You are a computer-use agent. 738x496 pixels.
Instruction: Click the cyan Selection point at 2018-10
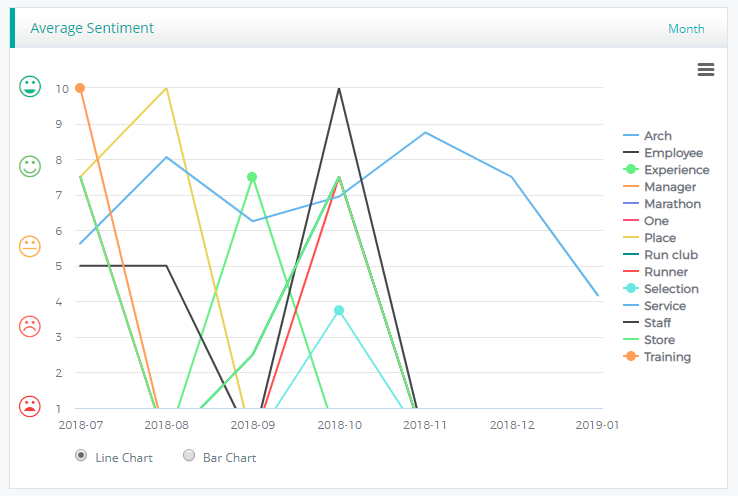pyautogui.click(x=339, y=310)
